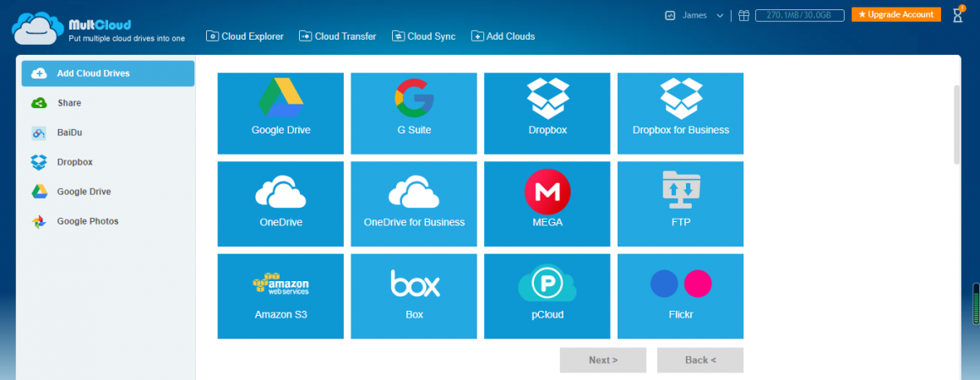Pick the MEGA cloud tile
The image size is (980, 380).
[547, 204]
